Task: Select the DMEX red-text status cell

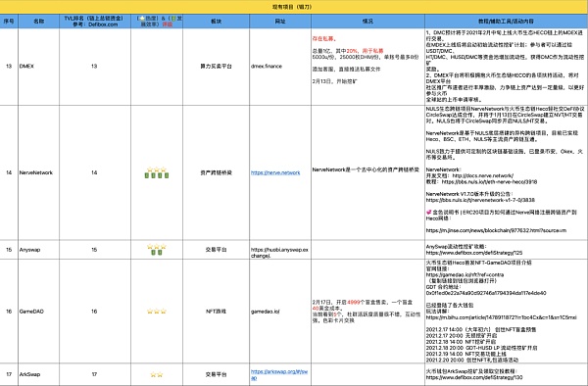Action: click(x=367, y=67)
